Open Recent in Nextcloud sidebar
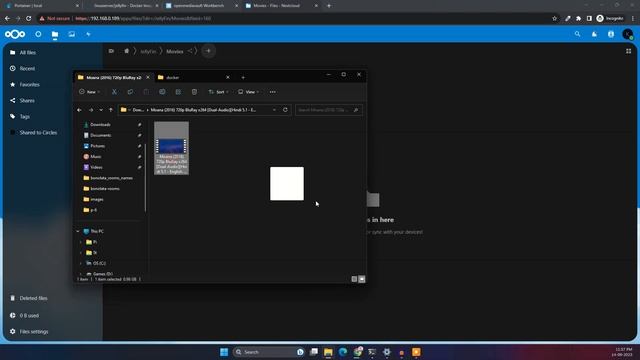This screenshot has height=360, width=640. [27, 69]
